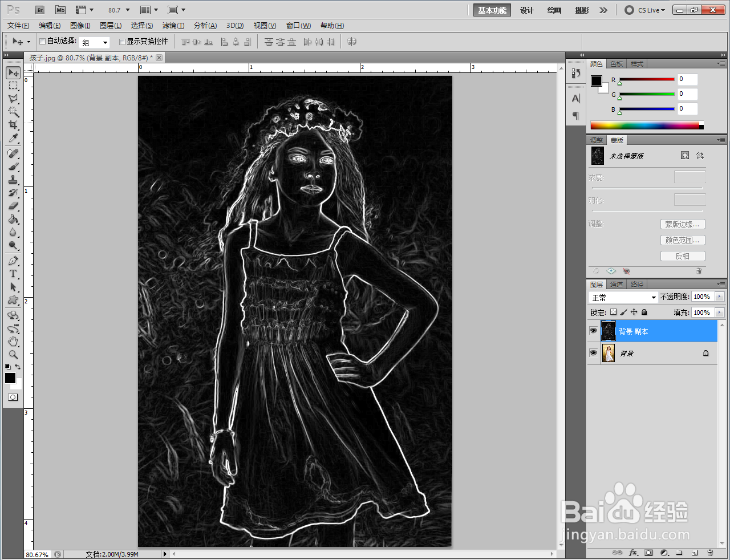The height and width of the screenshot is (560, 730).
Task: Select the Path Selection tool
Action: [13, 287]
